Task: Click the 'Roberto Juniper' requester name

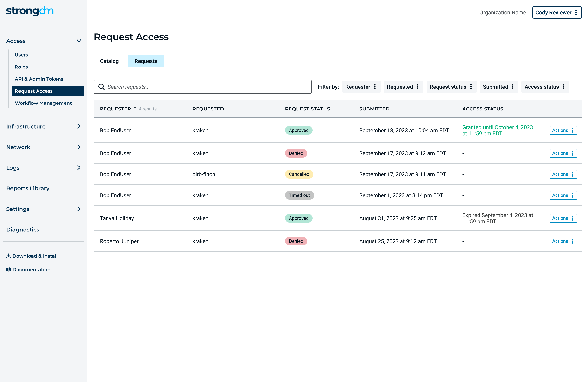Action: click(119, 241)
